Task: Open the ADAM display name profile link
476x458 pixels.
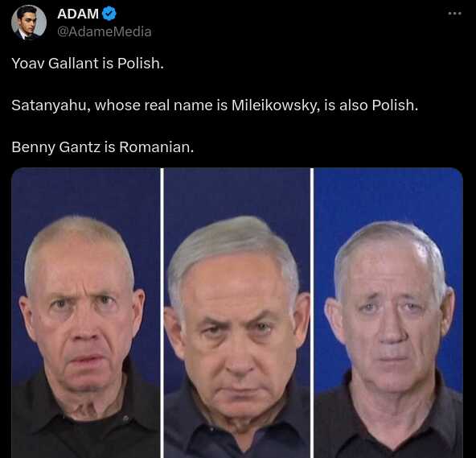Action: [x=78, y=14]
